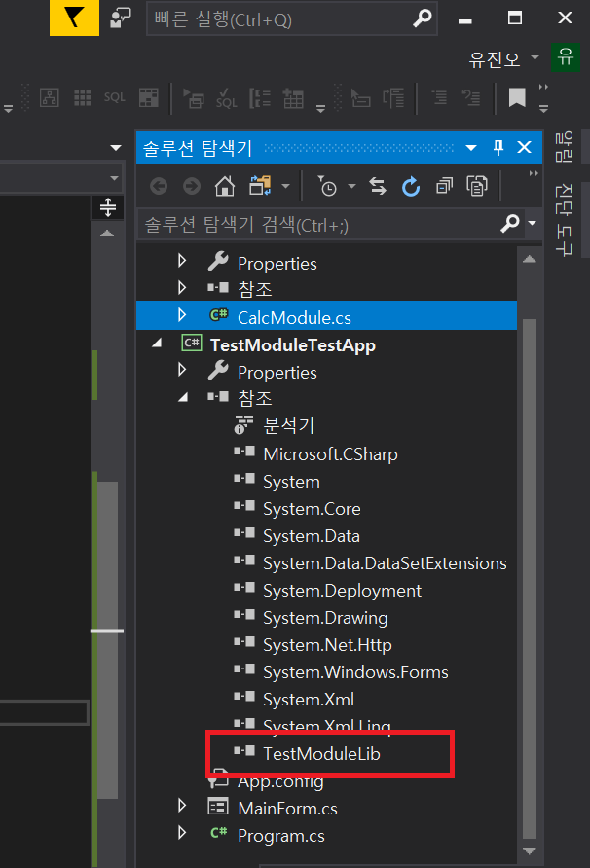Select the System.Data reference
590x868 pixels.
click(x=312, y=536)
